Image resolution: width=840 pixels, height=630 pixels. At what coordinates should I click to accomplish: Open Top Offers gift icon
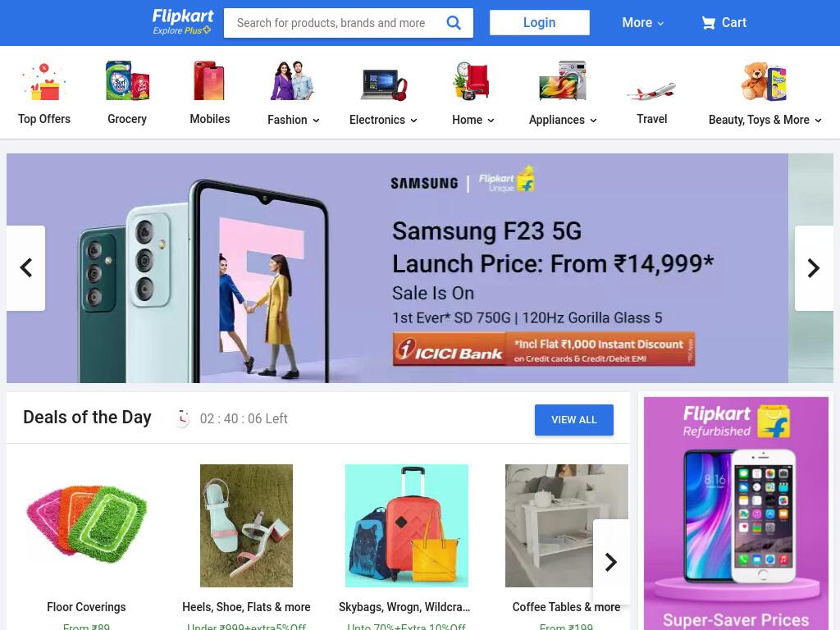pos(44,83)
